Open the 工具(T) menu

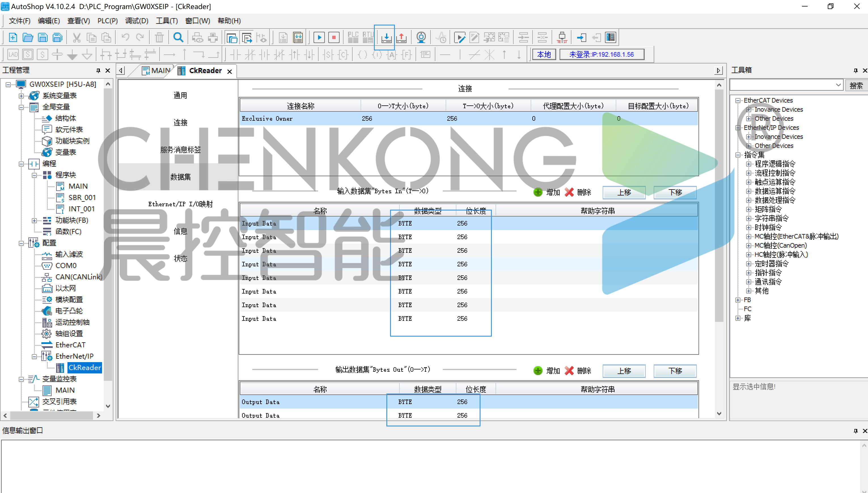pos(167,21)
